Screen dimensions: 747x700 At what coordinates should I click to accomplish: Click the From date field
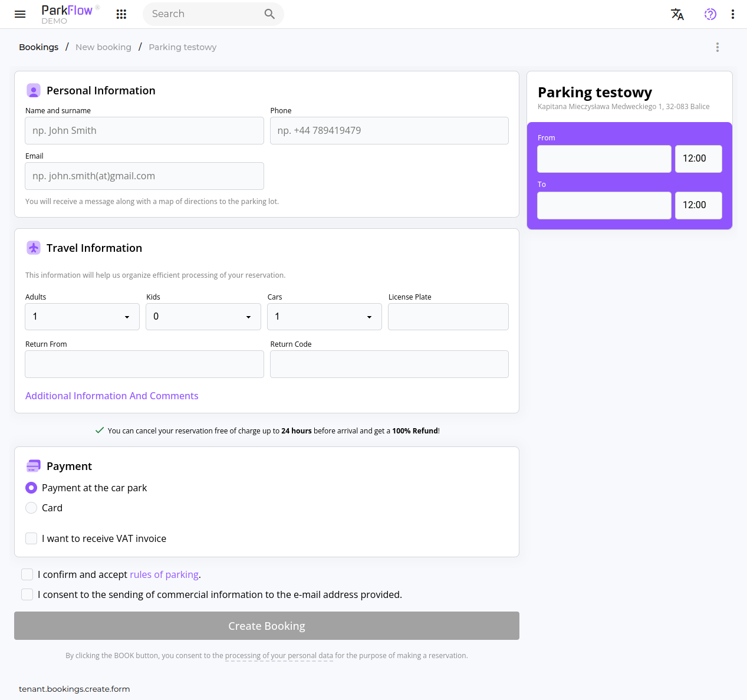(604, 159)
